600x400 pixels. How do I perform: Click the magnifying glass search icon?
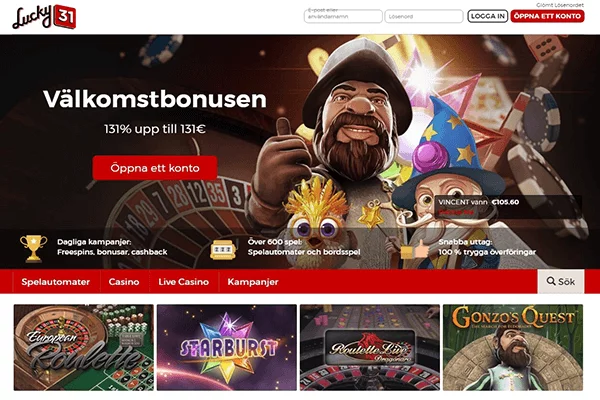tap(551, 281)
